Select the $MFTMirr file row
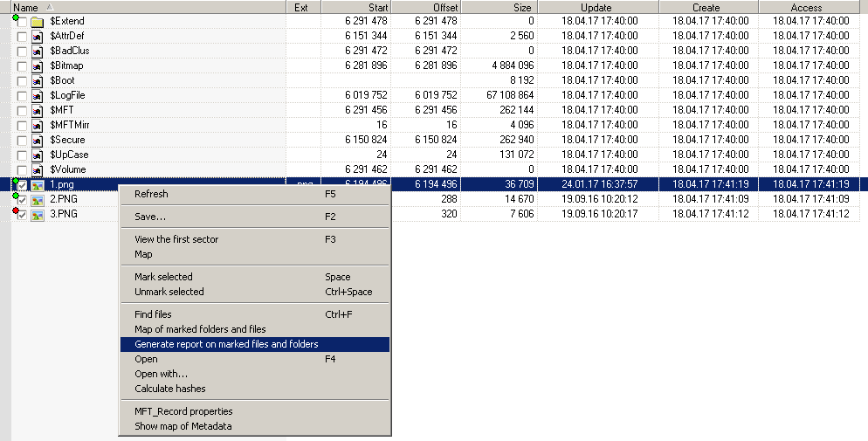The image size is (868, 441). coord(70,125)
